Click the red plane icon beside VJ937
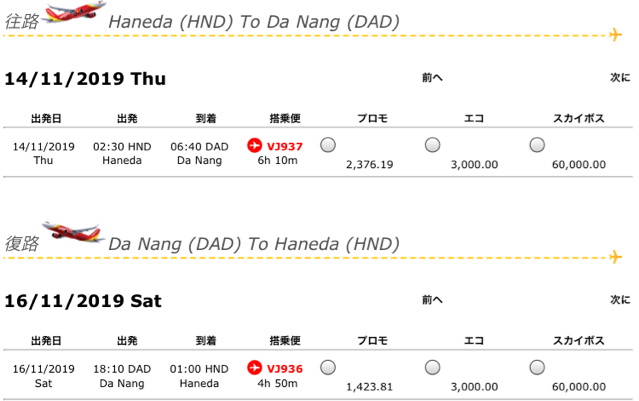This screenshot has width=639, height=401. 254,145
